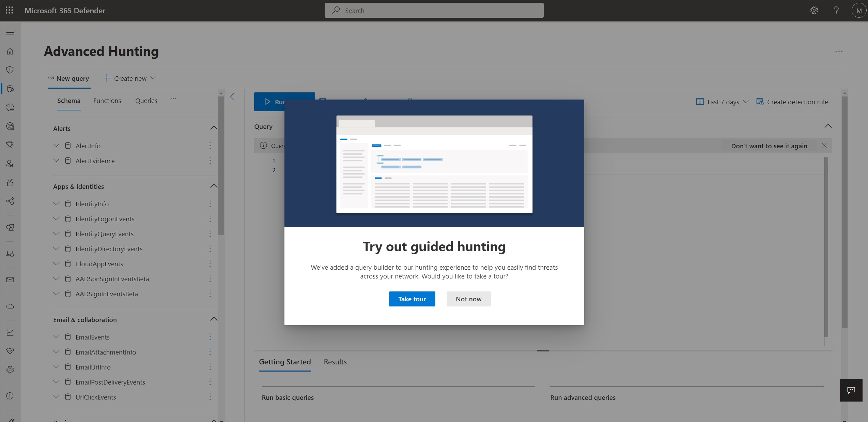Expand the IdentityInfo table
The image size is (868, 422).
(x=57, y=204)
